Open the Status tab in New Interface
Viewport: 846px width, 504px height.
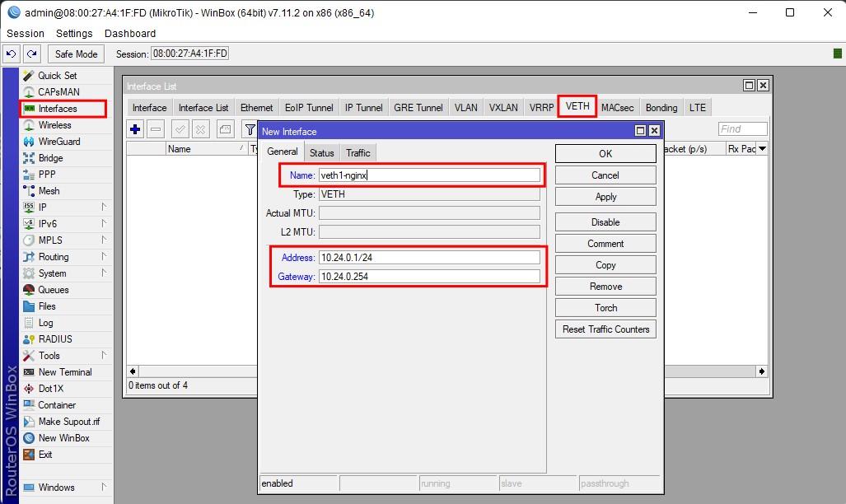pyautogui.click(x=321, y=153)
